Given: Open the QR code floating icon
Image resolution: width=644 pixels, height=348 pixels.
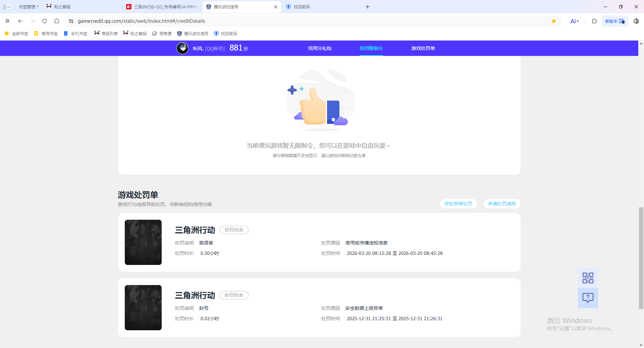Looking at the screenshot, I should [x=588, y=278].
